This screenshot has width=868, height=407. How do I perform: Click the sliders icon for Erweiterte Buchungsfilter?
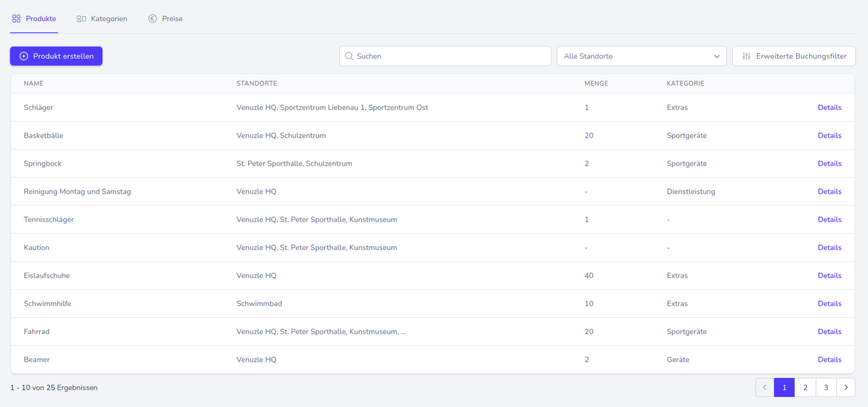[746, 56]
